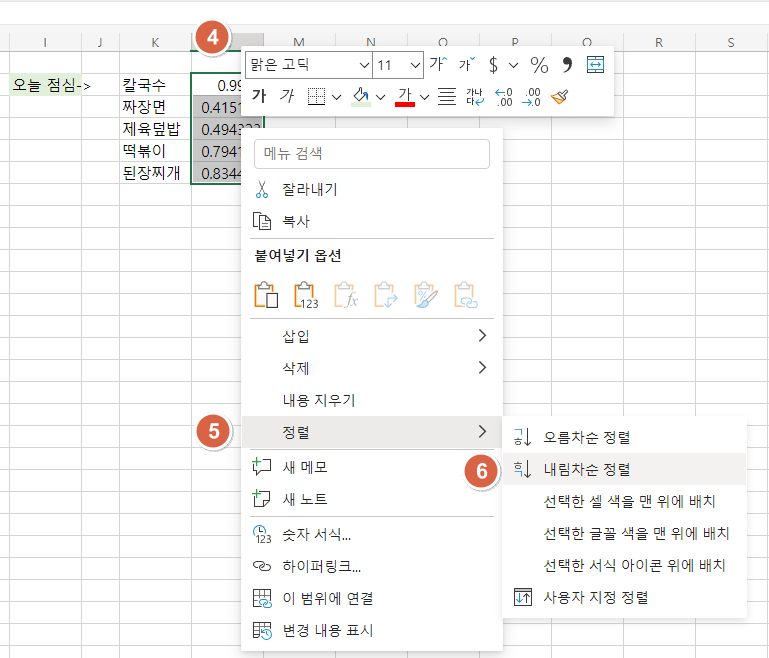This screenshot has width=769, height=658.
Task: Apply borders with the border icon
Action: click(316, 96)
